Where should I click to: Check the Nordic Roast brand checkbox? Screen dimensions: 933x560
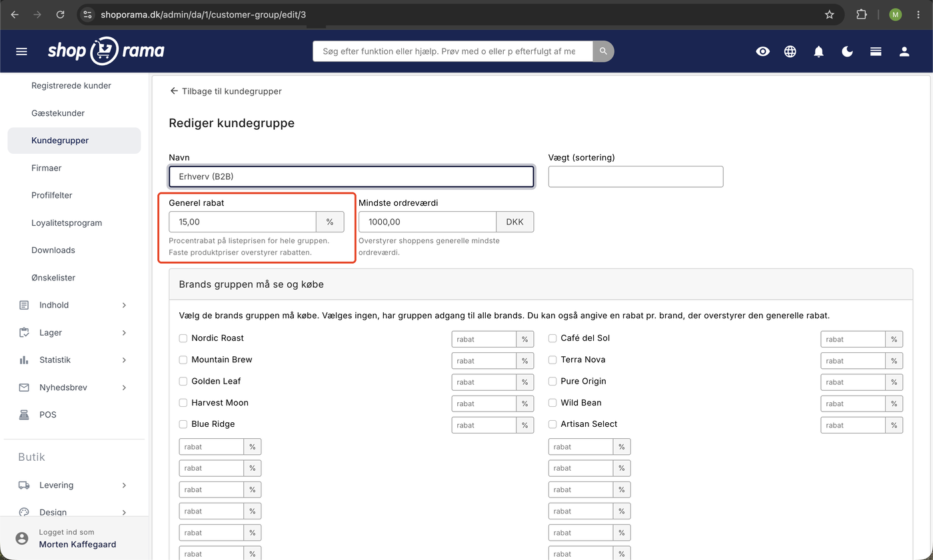183,338
